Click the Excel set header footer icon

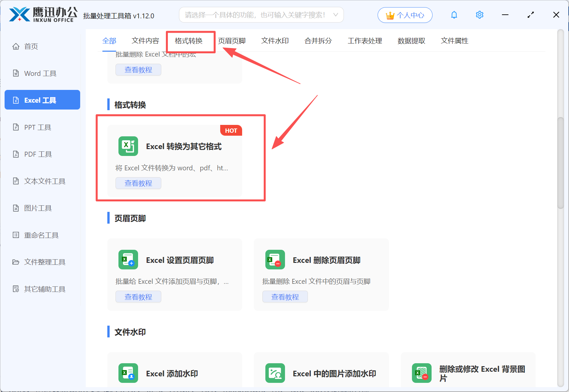(x=128, y=260)
